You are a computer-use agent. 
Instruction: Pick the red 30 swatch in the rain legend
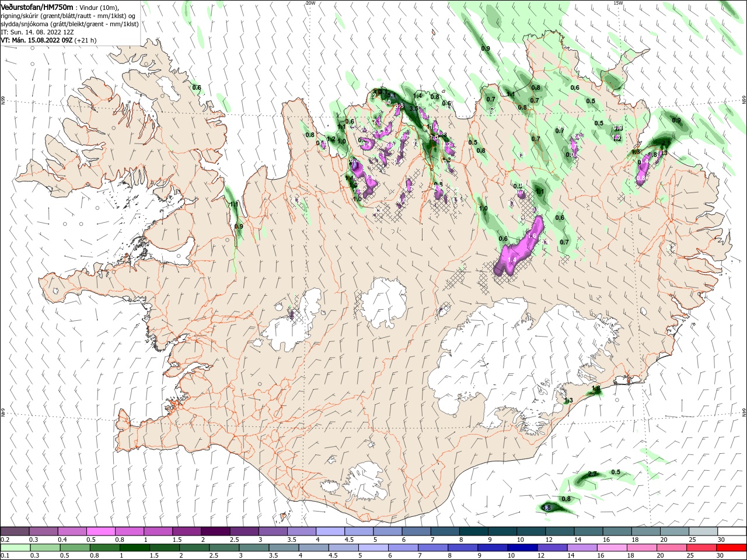(731, 548)
